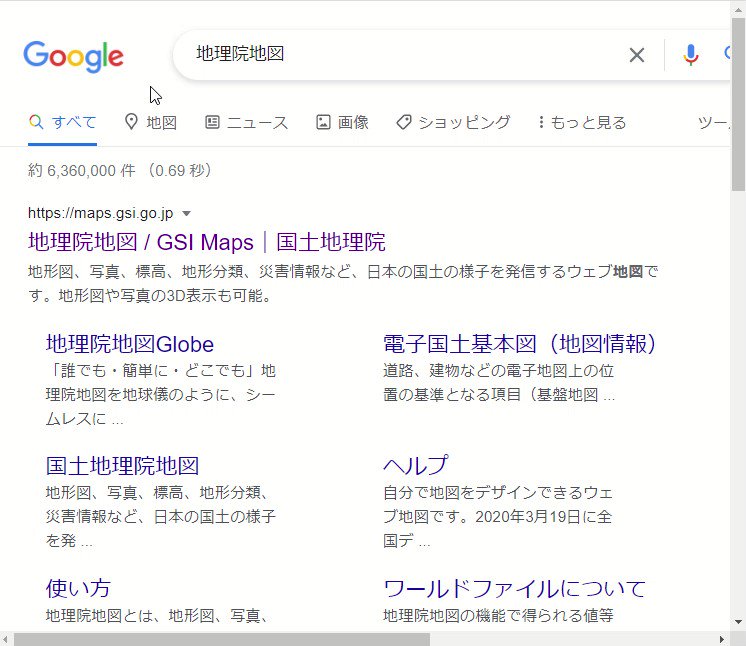Click the https://maps.gsi.go.jp URL text
The width and height of the screenshot is (746, 646).
pyautogui.click(x=100, y=213)
